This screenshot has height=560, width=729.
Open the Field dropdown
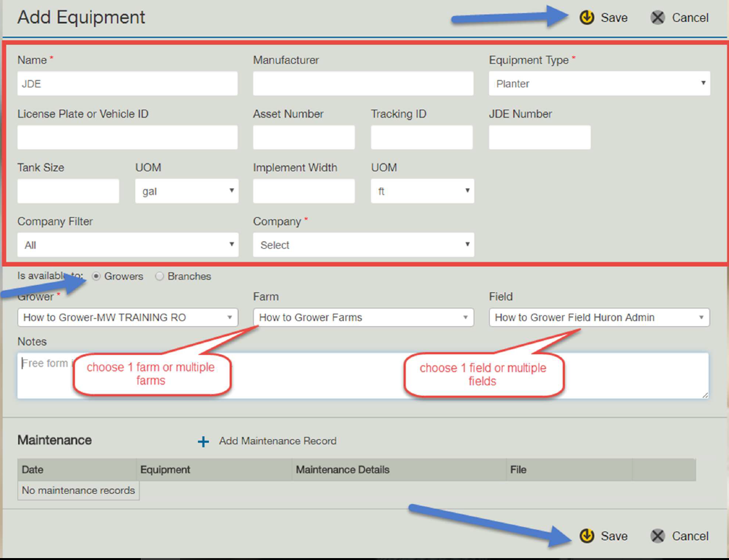[599, 317]
